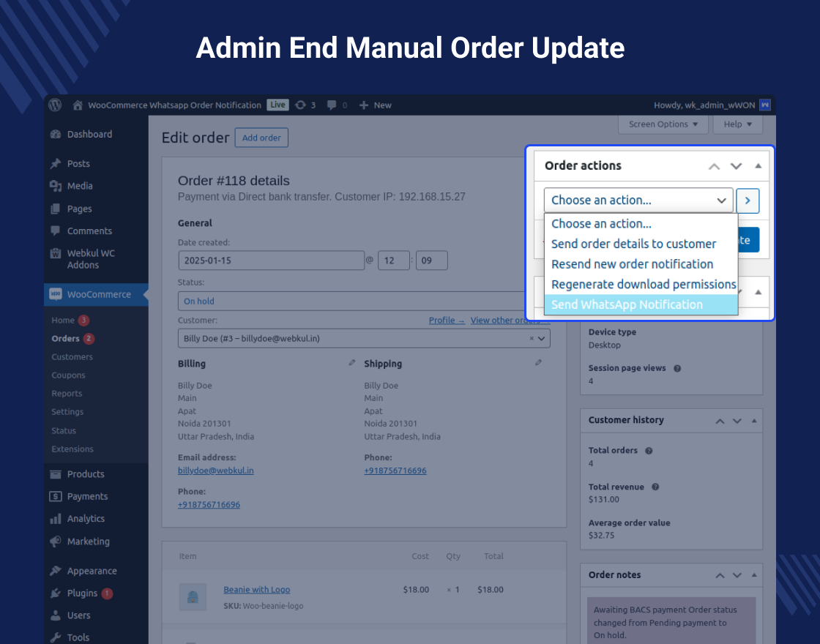Click the Payments dollar icon

click(x=56, y=497)
